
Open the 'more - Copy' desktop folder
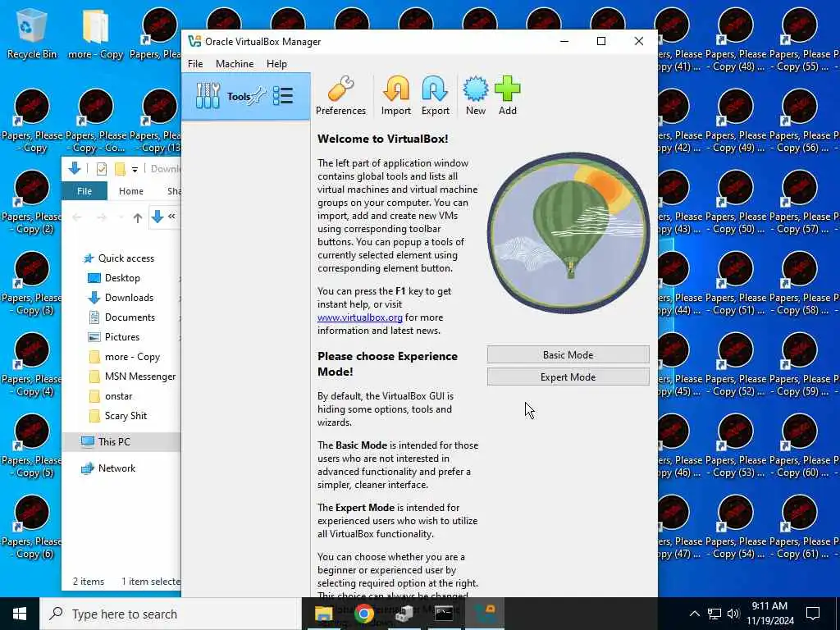point(95,34)
